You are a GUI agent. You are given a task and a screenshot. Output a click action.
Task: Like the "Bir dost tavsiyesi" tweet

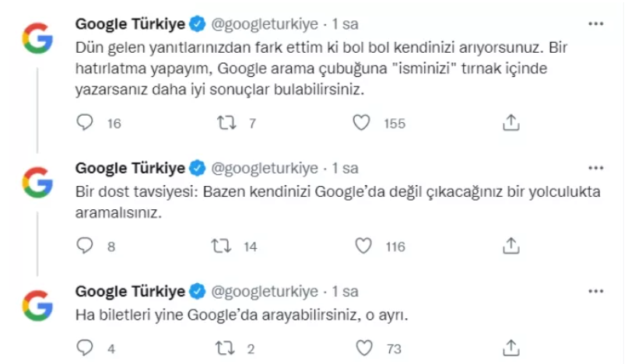pyautogui.click(x=362, y=247)
